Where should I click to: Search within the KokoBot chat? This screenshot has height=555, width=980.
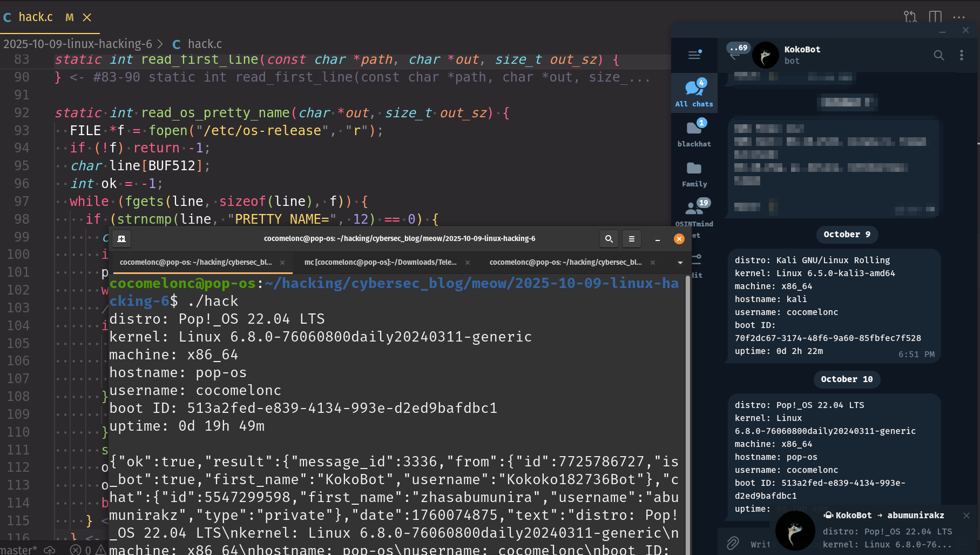coord(939,55)
